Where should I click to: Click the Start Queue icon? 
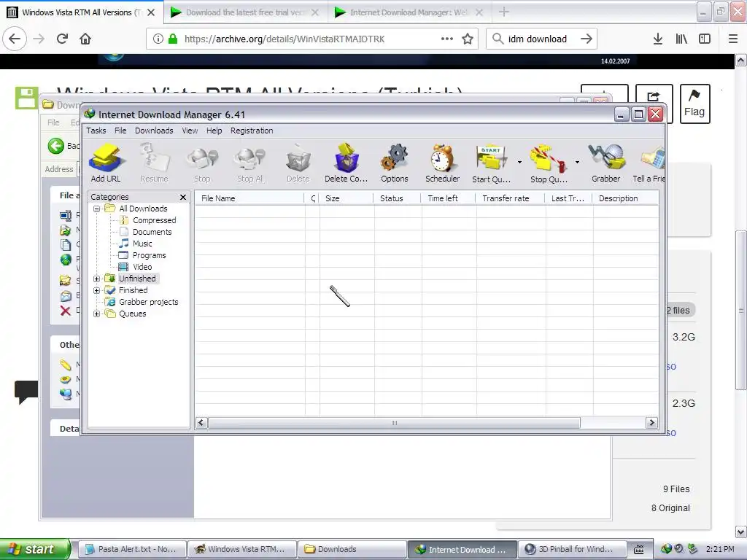[491, 163]
